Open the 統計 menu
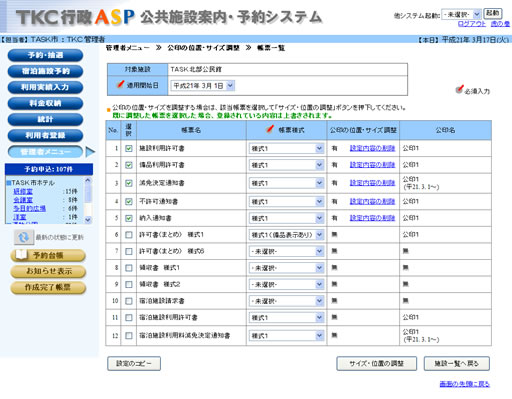This screenshot has height=399, width=512. (x=45, y=119)
